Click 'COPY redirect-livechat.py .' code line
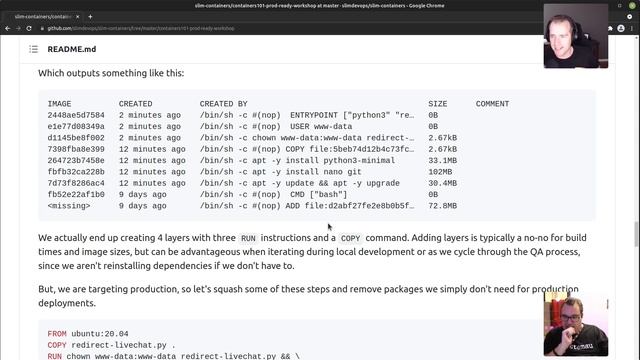The image size is (640, 360). tap(111, 345)
